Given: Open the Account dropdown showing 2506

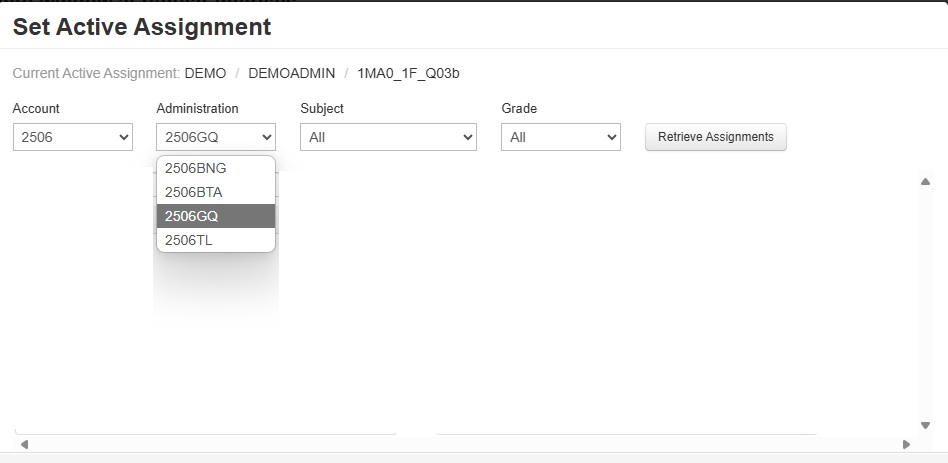Looking at the screenshot, I should 73,137.
